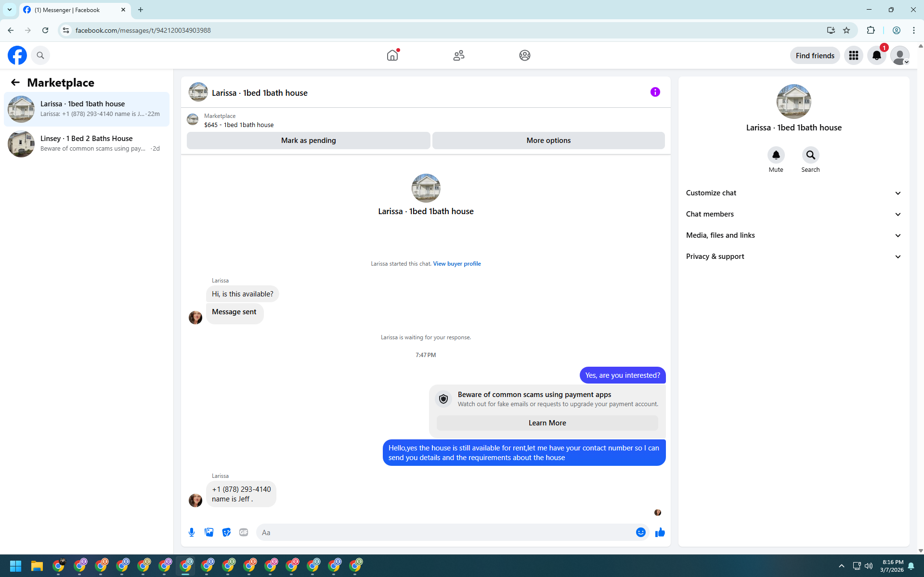Open the Friends icon in top navigation
This screenshot has height=577, width=924.
(x=458, y=55)
